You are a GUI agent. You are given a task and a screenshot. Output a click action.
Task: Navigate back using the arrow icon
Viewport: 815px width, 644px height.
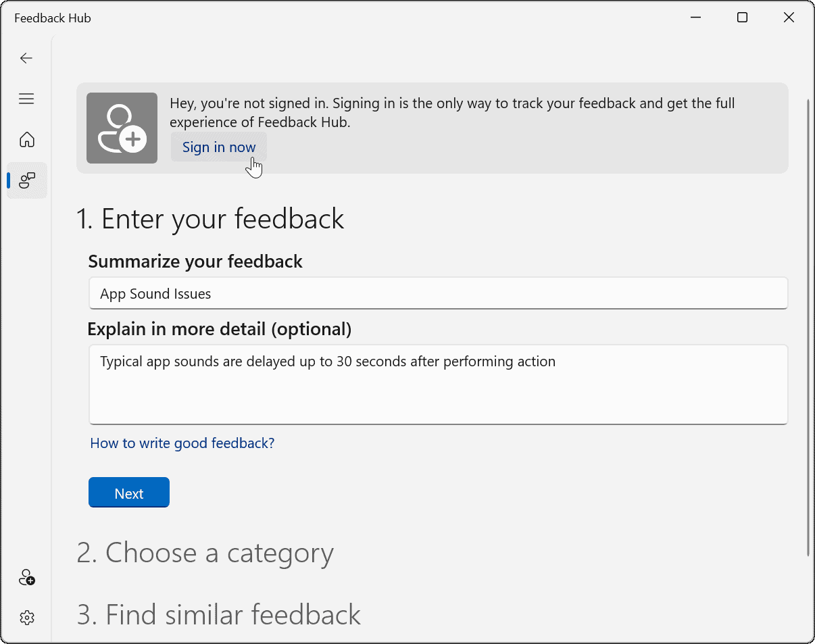(26, 58)
